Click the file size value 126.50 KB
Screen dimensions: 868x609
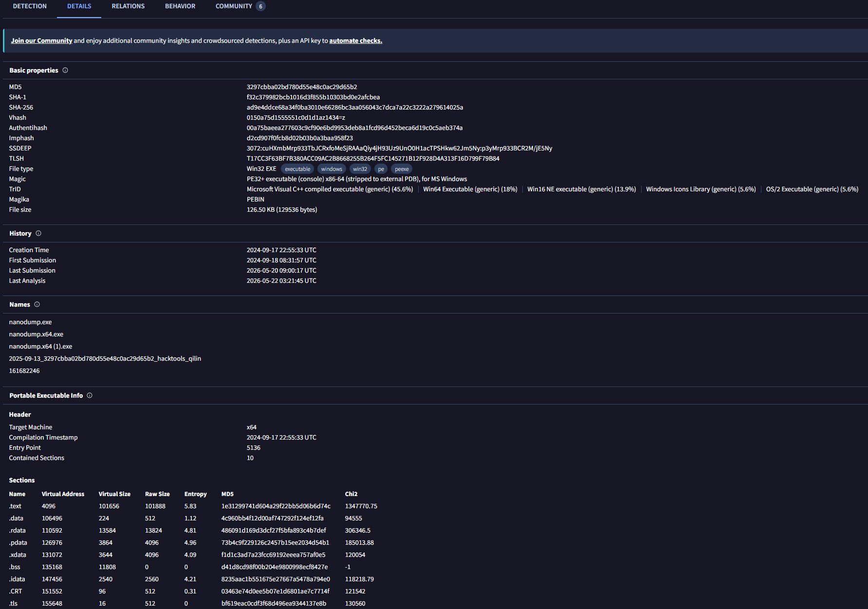pyautogui.click(x=282, y=210)
